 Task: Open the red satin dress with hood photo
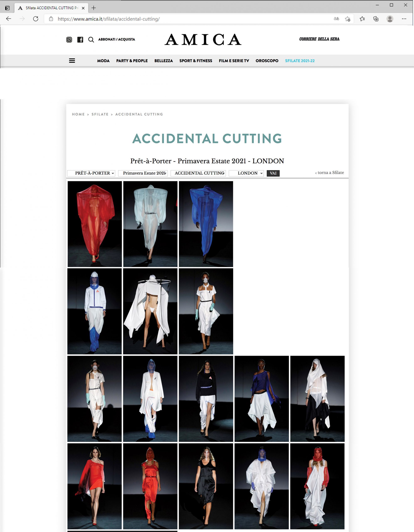tap(150, 486)
